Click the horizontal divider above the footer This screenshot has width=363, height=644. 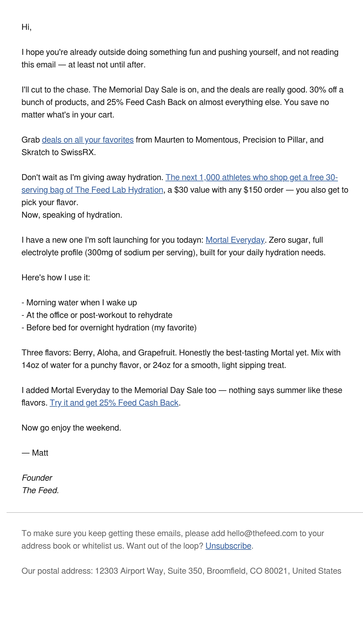(184, 513)
